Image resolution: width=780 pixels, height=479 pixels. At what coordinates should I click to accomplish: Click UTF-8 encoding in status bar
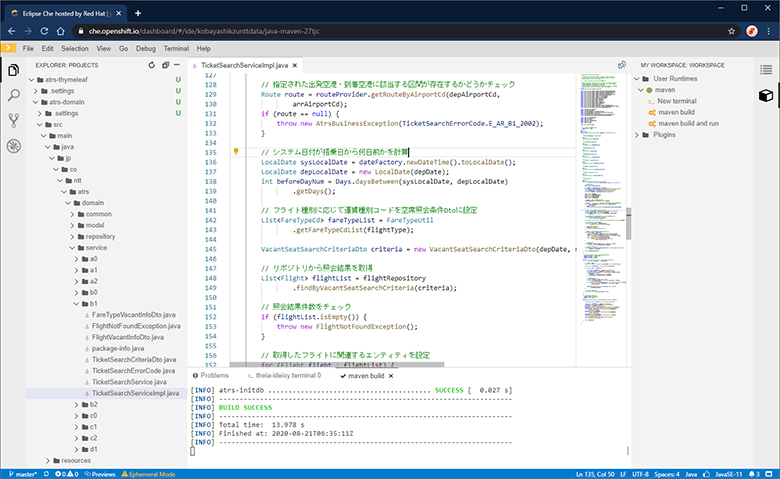(640, 474)
